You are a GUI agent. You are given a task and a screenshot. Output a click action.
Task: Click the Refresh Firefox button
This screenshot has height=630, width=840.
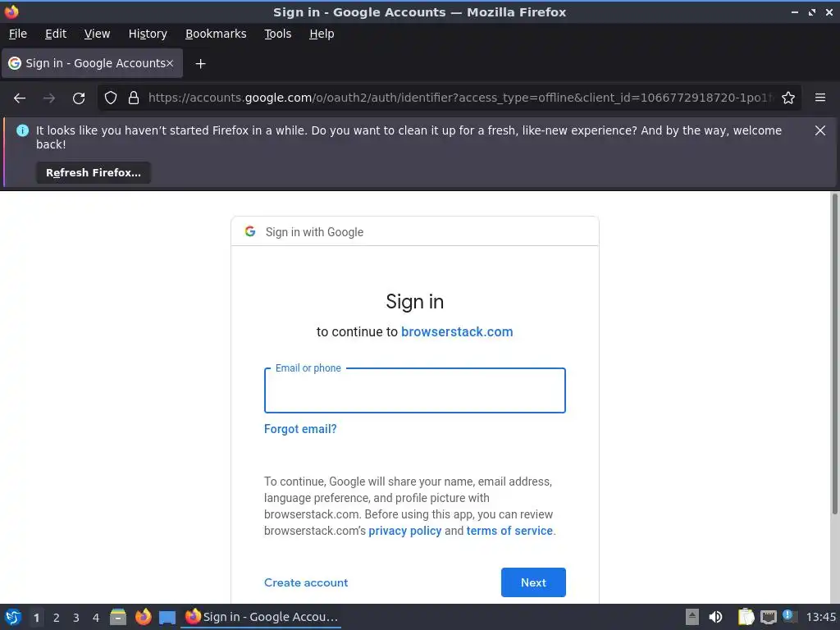(94, 172)
